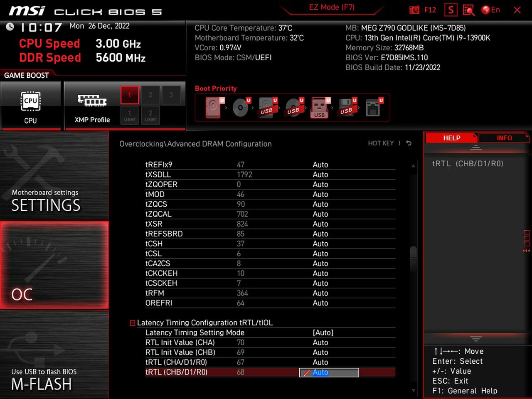Image resolution: width=532 pixels, height=399 pixels.
Task: Select the tZQCAL setting row label
Action: point(158,214)
